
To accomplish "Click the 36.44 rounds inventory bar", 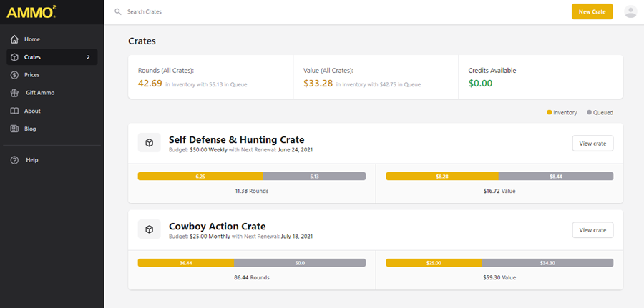I will (186, 263).
